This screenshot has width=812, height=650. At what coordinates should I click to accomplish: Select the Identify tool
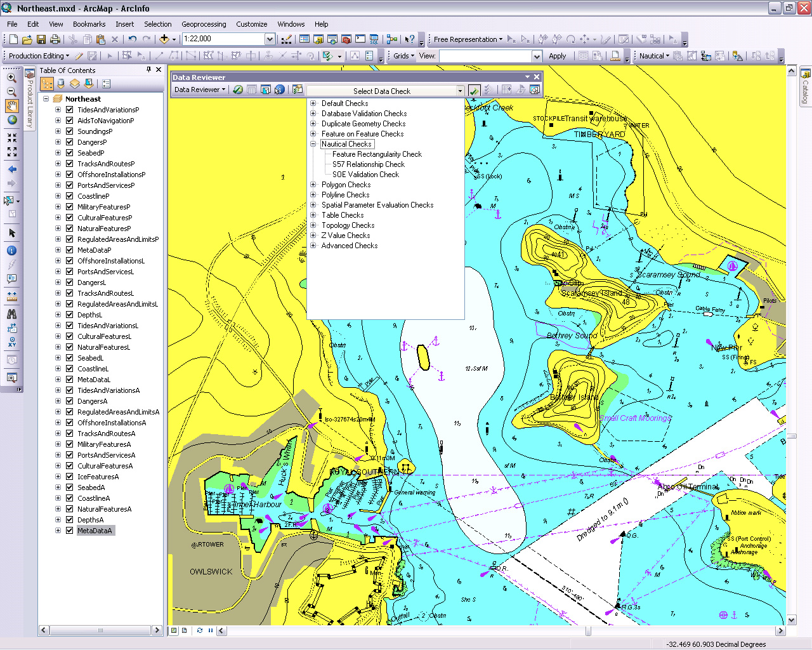point(11,251)
